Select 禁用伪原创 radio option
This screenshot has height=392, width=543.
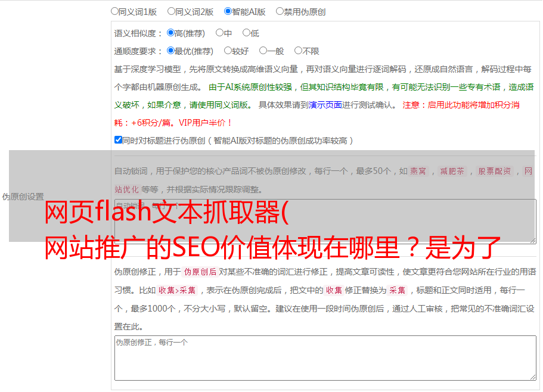280,11
